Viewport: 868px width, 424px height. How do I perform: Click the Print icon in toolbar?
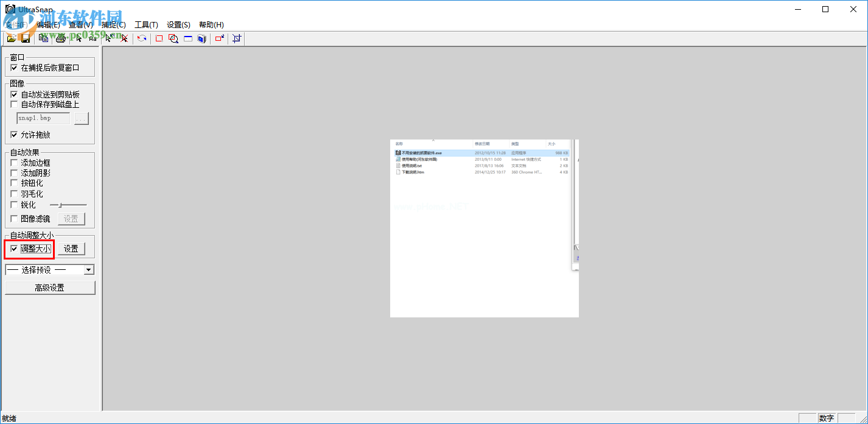pos(60,38)
